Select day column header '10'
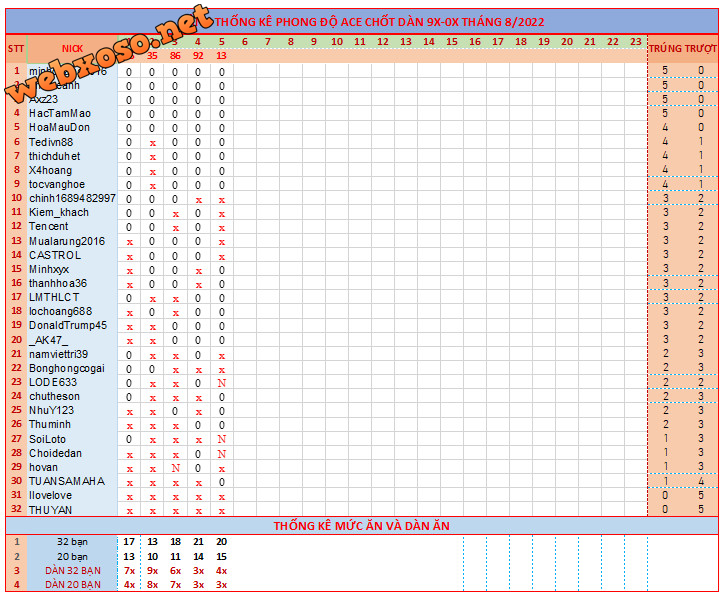The width and height of the screenshot is (724, 596). click(337, 42)
